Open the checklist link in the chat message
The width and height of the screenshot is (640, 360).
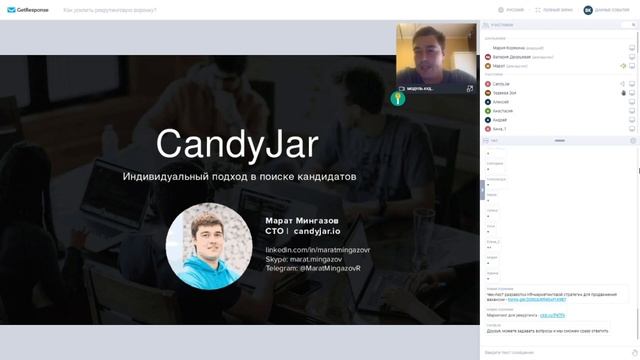click(x=537, y=299)
